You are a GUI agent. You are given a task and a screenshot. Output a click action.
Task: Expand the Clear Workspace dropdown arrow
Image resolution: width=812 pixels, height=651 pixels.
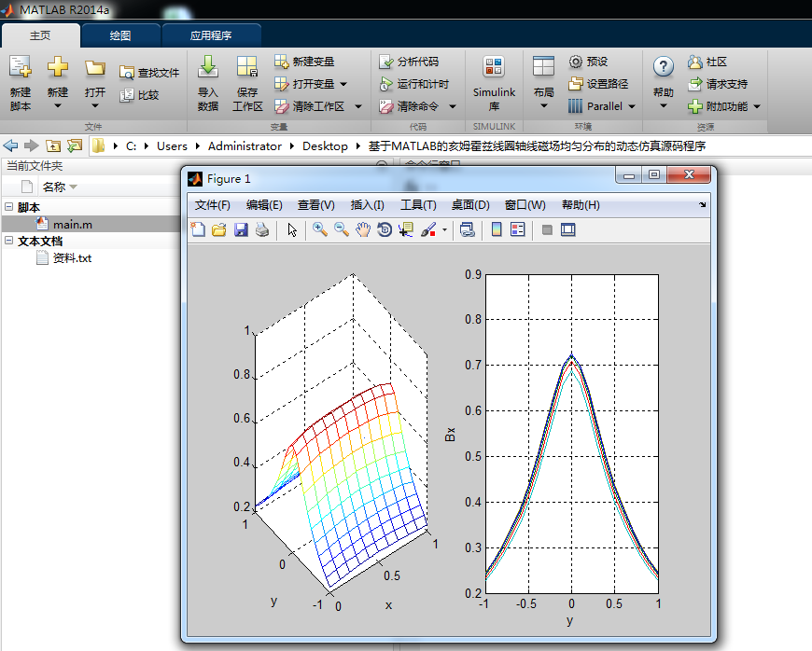(x=358, y=106)
